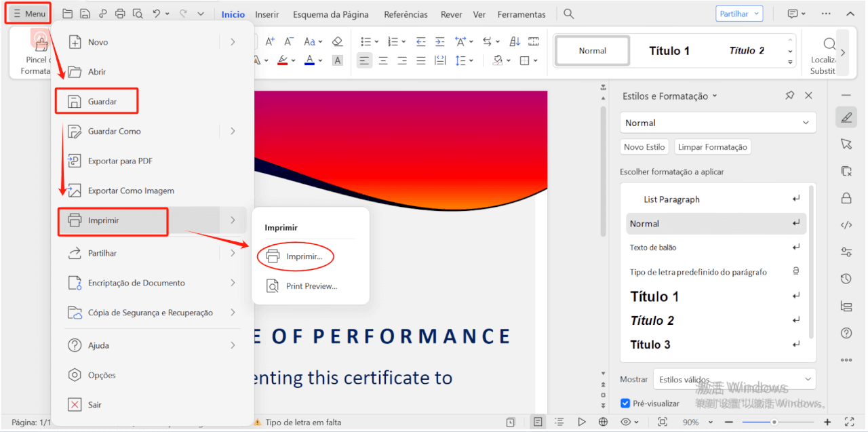868x432 pixels.
Task: Click the Undo arrow icon
Action: [x=157, y=14]
